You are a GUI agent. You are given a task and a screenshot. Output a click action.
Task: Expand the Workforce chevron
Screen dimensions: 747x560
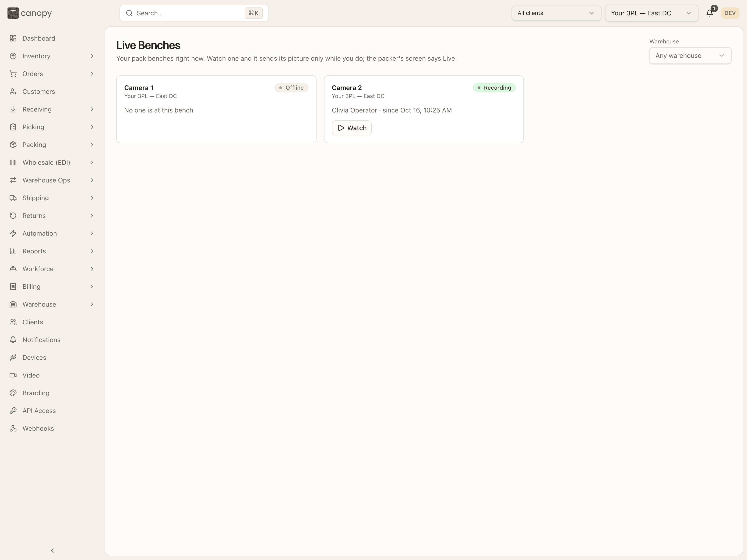click(x=92, y=269)
